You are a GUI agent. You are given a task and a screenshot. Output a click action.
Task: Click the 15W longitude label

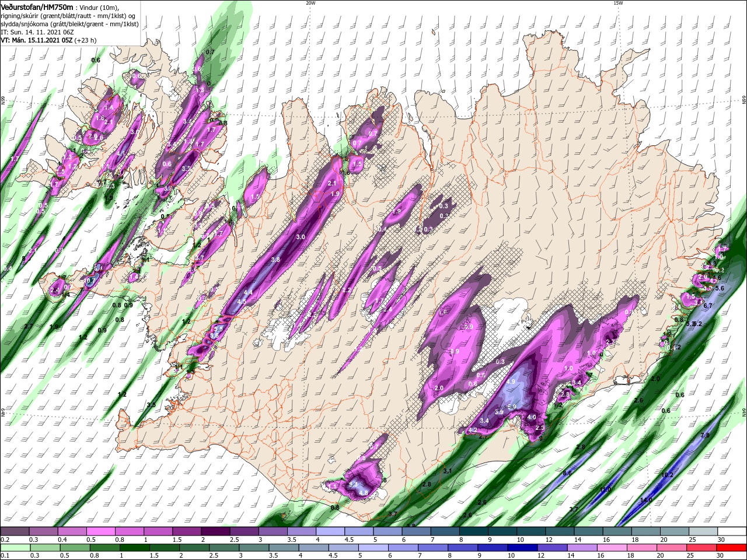(618, 3)
